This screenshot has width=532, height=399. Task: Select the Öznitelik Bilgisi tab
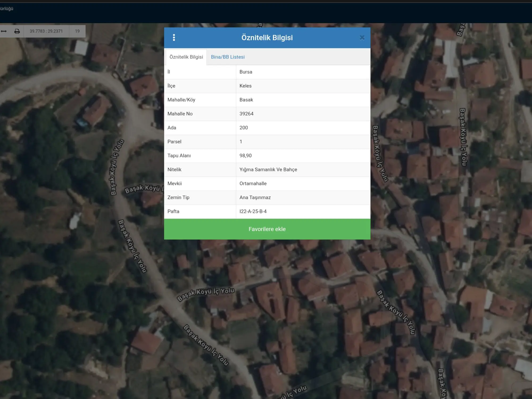click(x=186, y=57)
